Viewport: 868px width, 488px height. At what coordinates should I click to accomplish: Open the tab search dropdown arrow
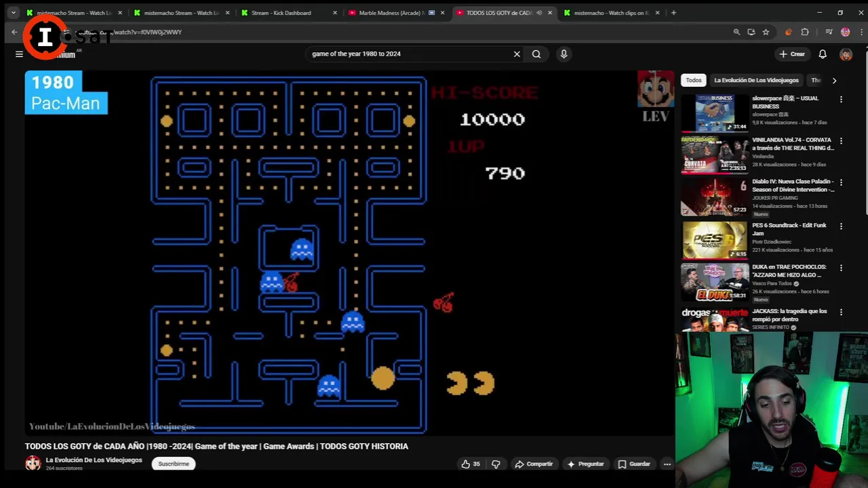13,13
